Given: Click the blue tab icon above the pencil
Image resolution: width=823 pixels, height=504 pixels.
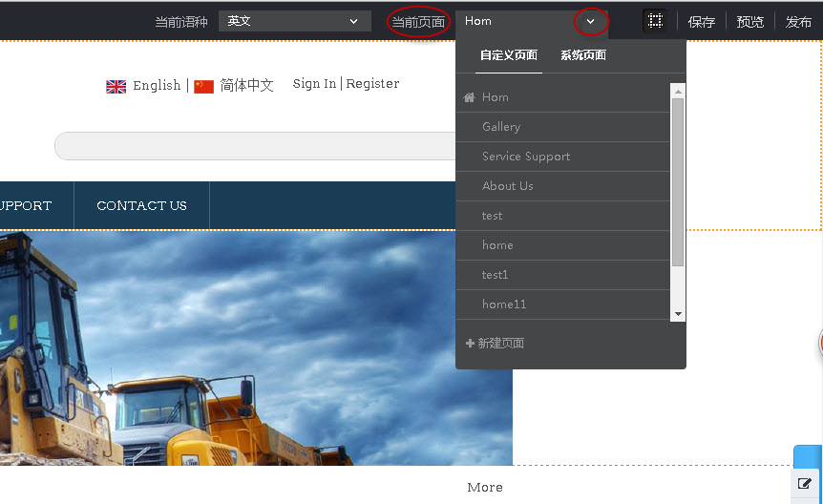Looking at the screenshot, I should 808,456.
